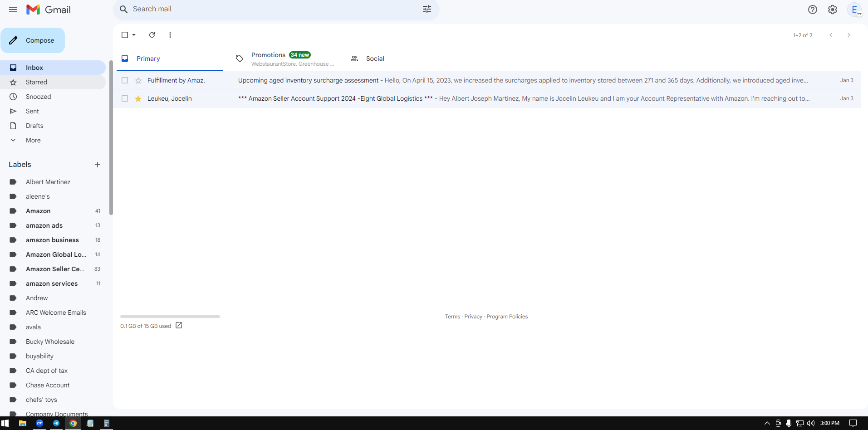Screen dimensions: 868x430
Task: Open the Gmail main menu hamburger icon
Action: point(13,10)
